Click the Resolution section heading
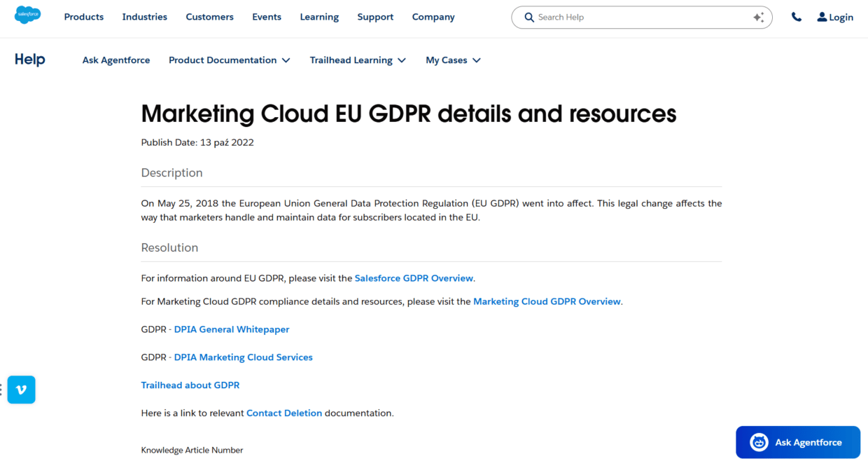 pos(170,248)
